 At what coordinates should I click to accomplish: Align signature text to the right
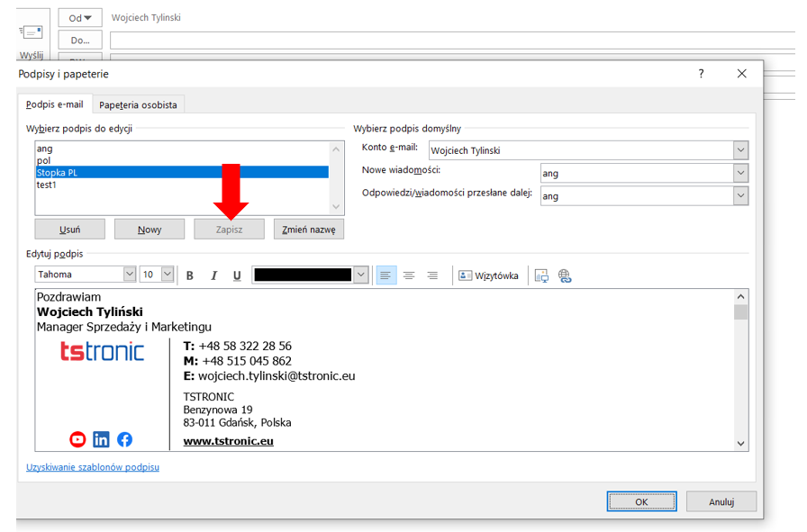[432, 275]
